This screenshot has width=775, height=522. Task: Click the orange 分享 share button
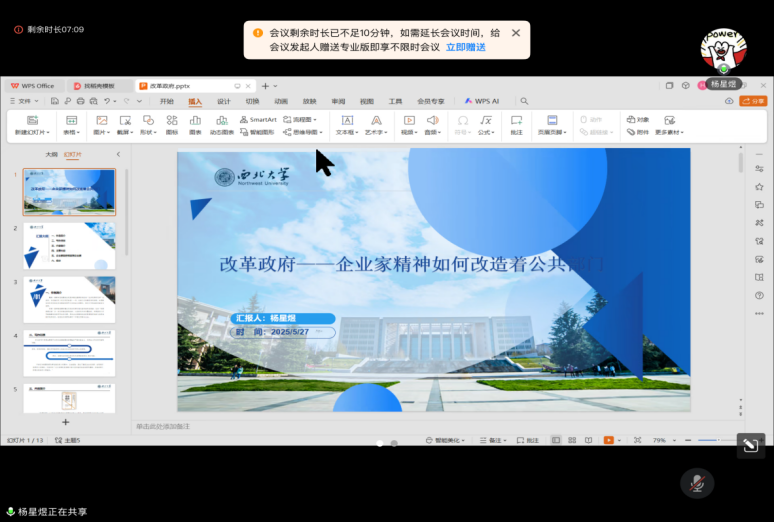753,101
